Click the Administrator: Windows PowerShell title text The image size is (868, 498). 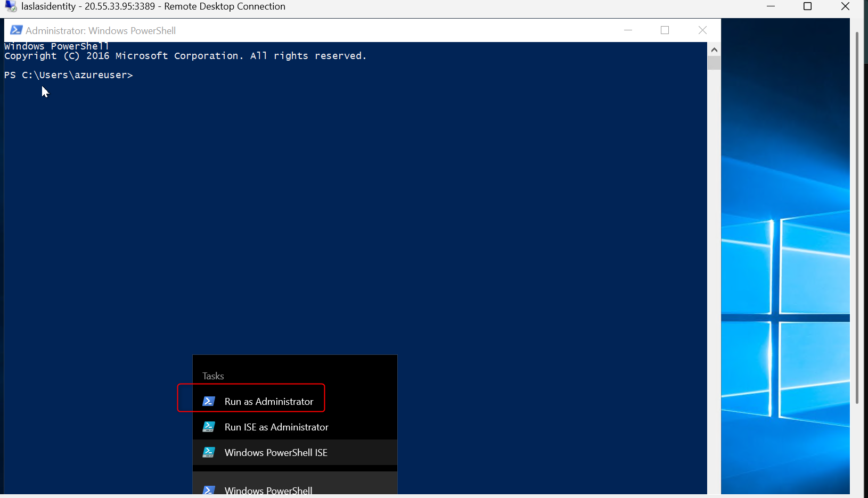click(x=101, y=30)
